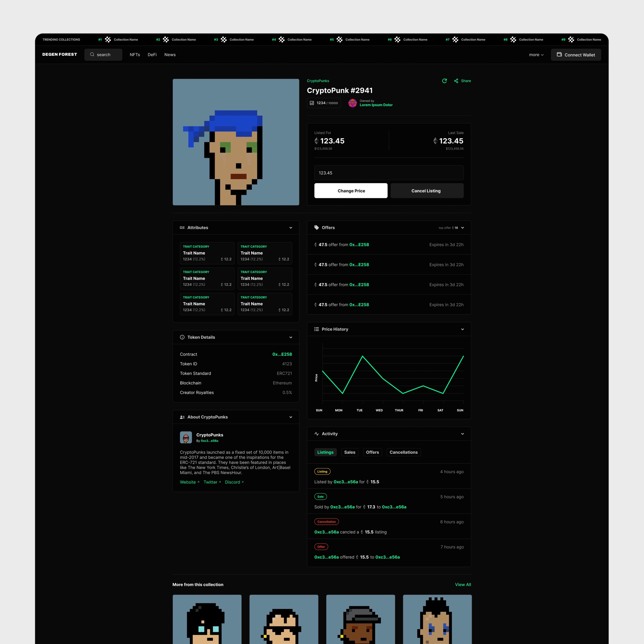Click the About CryptoPunks people icon
644x644 pixels.
click(x=182, y=417)
